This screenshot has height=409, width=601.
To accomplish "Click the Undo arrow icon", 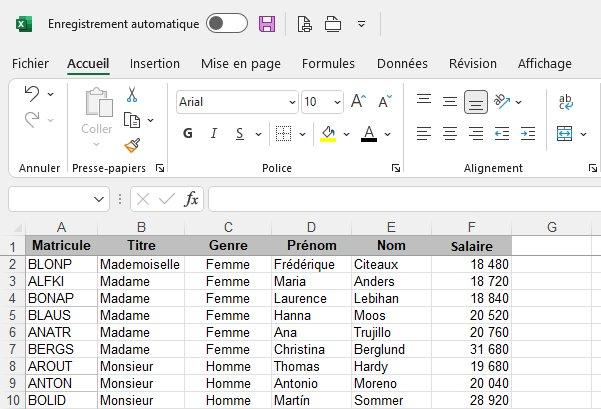I will [32, 94].
